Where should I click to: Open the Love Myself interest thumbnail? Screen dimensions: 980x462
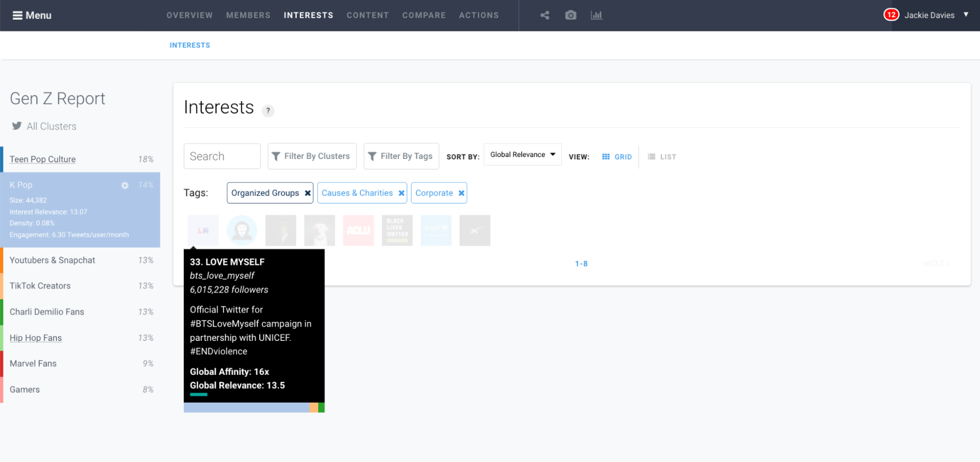[203, 231]
